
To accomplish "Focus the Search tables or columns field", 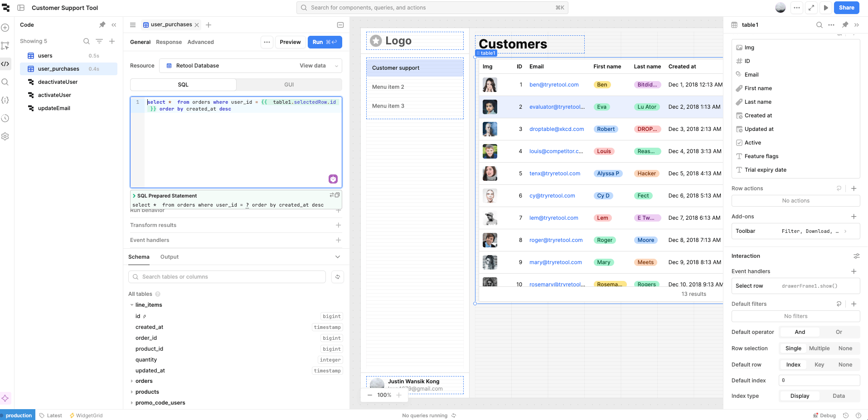I will pyautogui.click(x=227, y=277).
